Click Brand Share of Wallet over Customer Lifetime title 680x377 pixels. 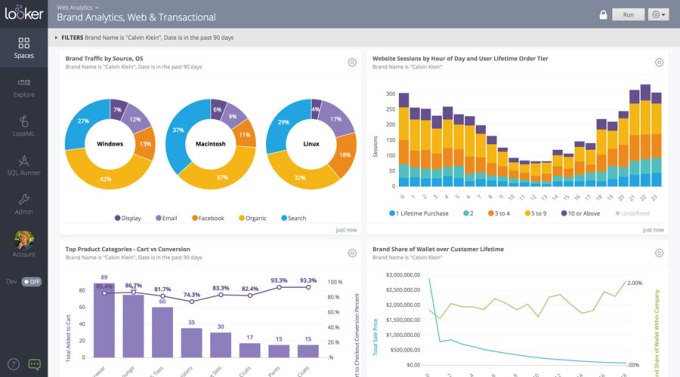click(438, 249)
